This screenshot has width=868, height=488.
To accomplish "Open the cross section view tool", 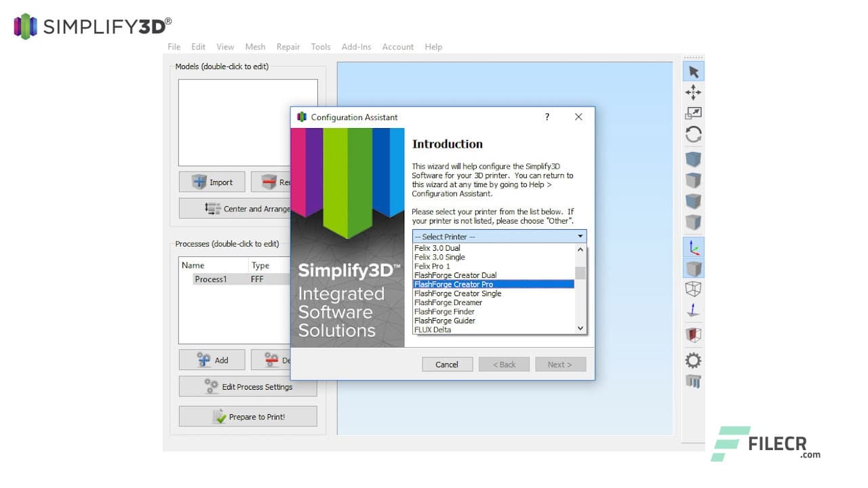I will [x=693, y=335].
